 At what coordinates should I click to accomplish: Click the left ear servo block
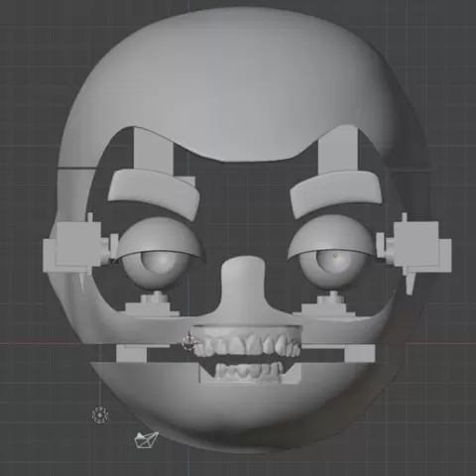click(x=77, y=247)
